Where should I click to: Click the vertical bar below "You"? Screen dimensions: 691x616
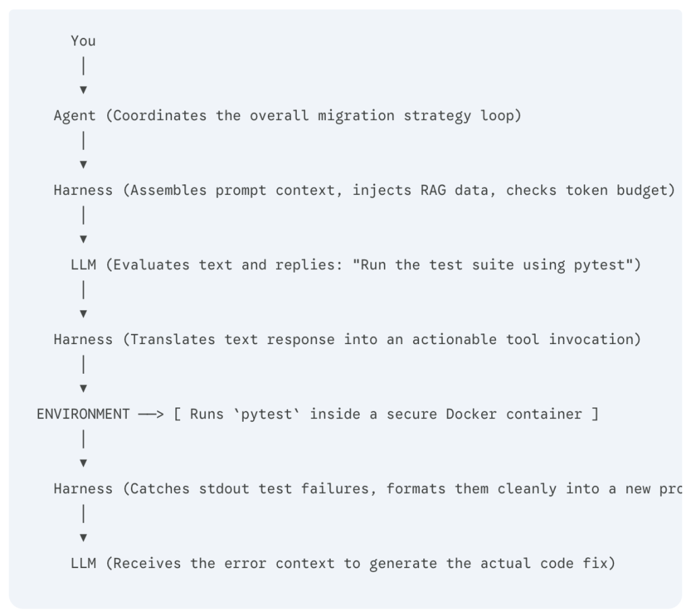point(83,66)
